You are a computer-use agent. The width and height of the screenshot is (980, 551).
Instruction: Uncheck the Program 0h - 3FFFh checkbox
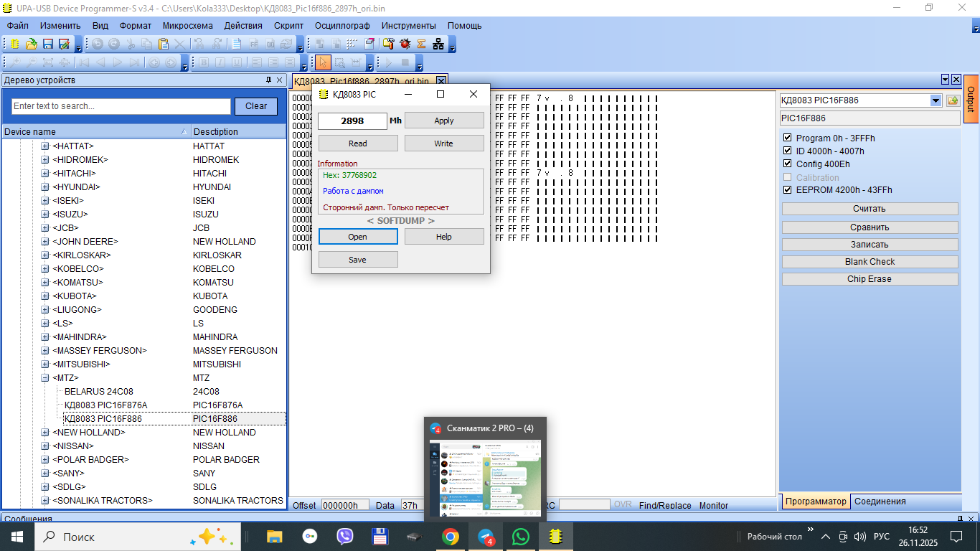pos(788,138)
